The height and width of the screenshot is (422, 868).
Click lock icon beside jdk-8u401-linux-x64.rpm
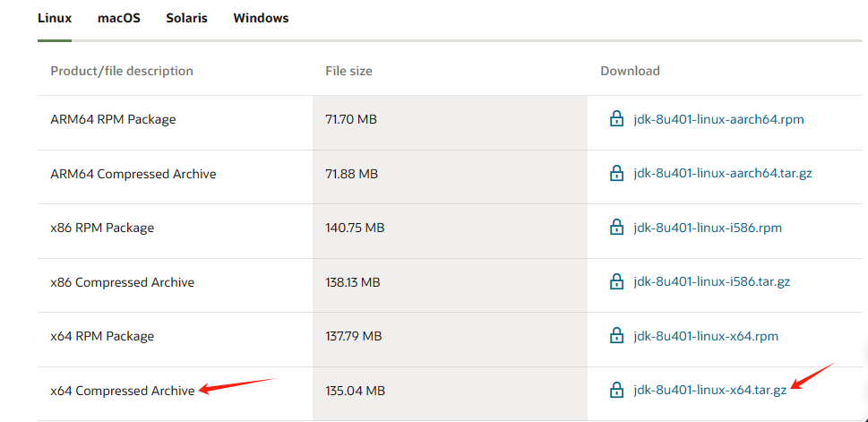[616, 336]
